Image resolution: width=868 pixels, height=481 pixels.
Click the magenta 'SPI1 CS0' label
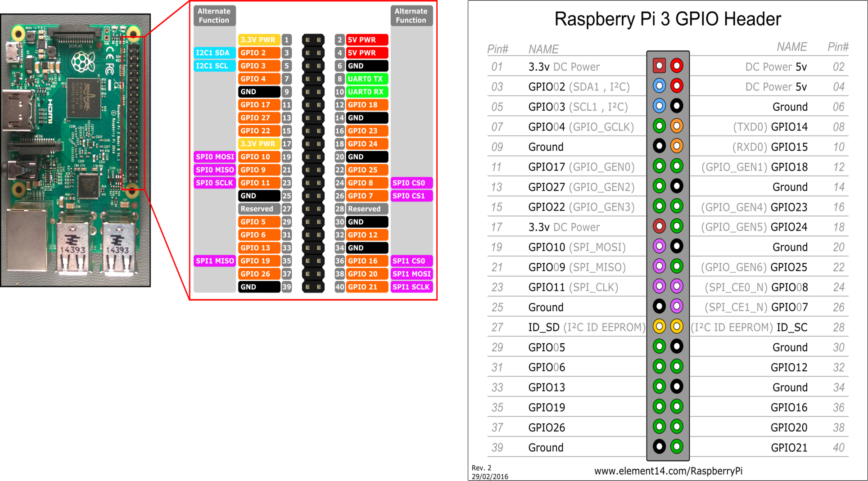click(411, 261)
